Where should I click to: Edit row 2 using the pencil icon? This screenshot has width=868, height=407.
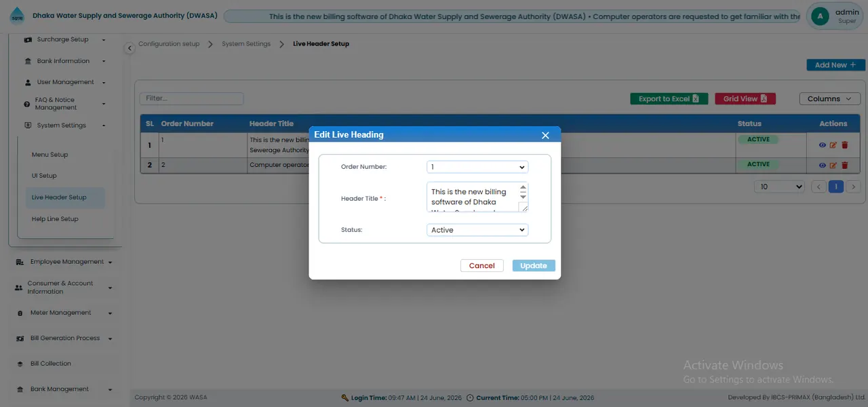click(x=833, y=165)
